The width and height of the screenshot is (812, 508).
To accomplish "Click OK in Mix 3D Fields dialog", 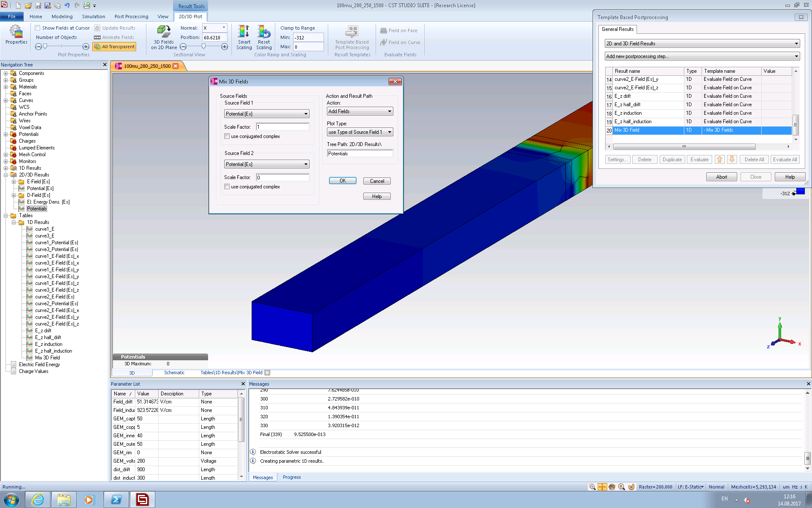I will coord(343,181).
